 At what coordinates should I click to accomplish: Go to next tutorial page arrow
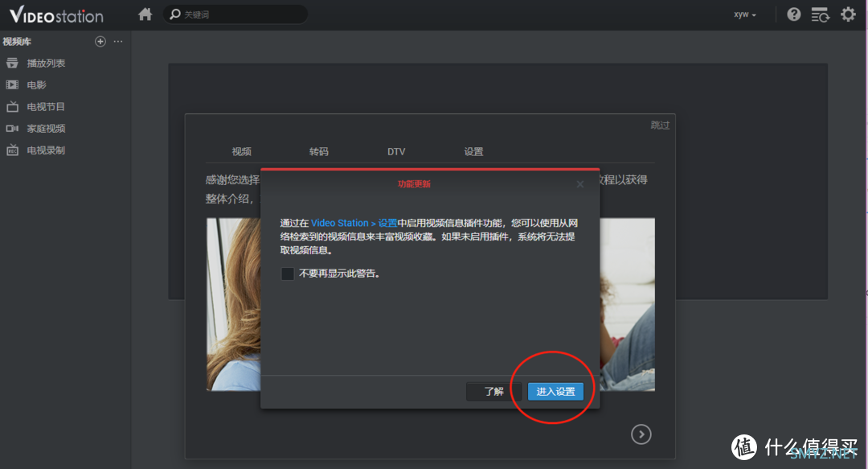pos(641,434)
